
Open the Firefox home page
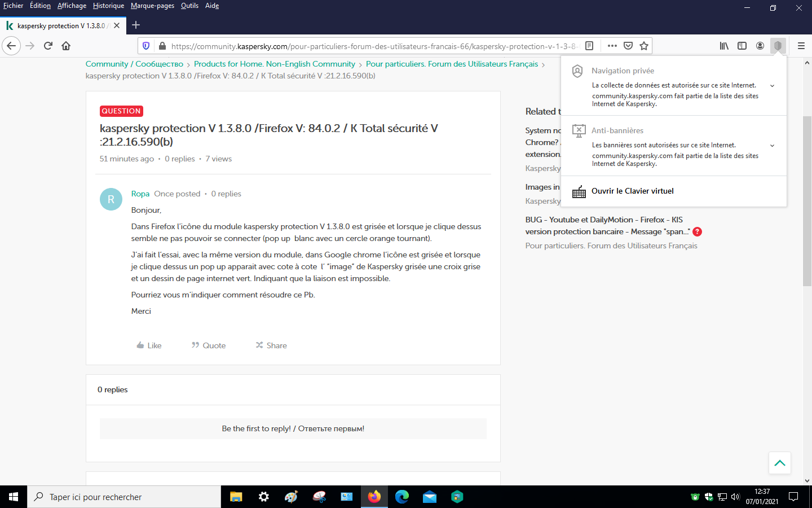point(66,46)
